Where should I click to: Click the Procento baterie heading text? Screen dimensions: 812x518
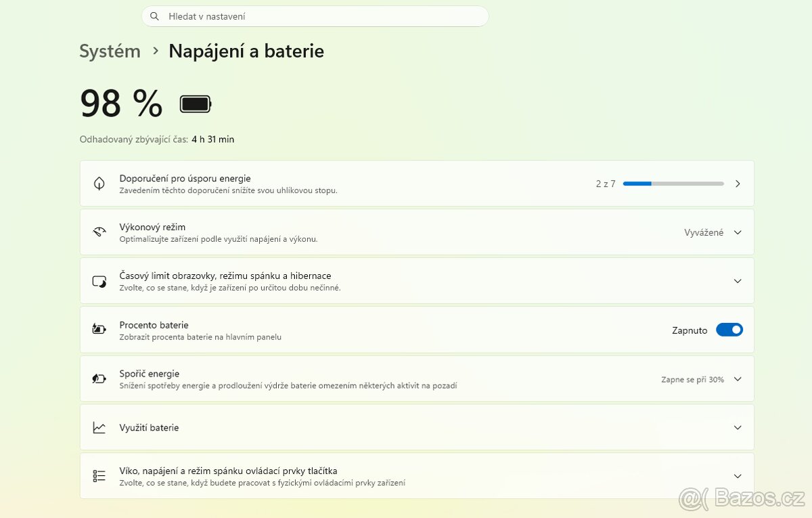154,325
